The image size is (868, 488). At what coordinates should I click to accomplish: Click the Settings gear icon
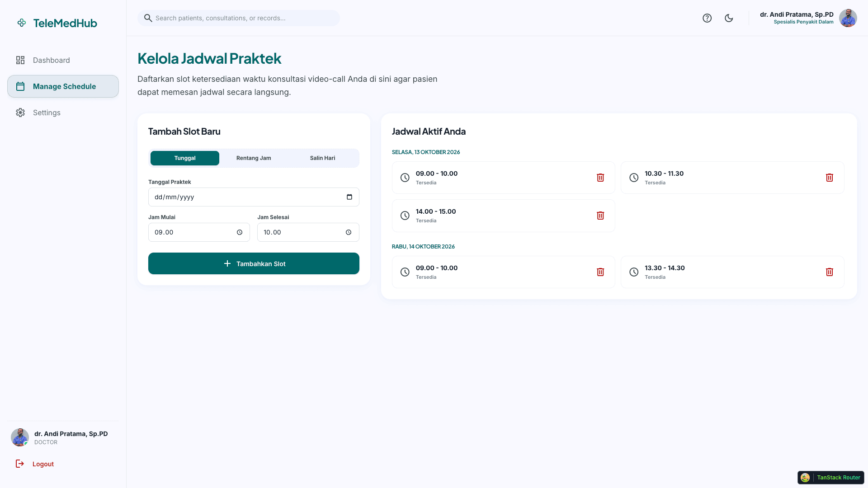coord(20,113)
